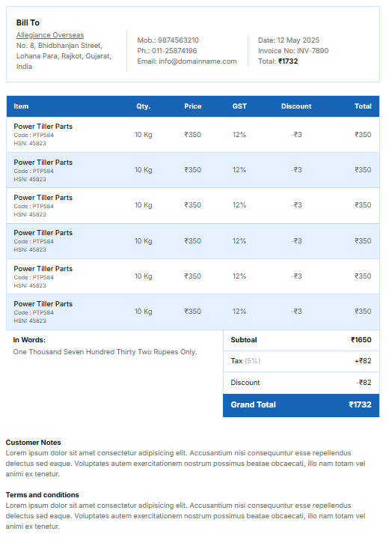Image resolution: width=392 pixels, height=543 pixels.
Task: Click the Price column header
Action: tap(193, 106)
